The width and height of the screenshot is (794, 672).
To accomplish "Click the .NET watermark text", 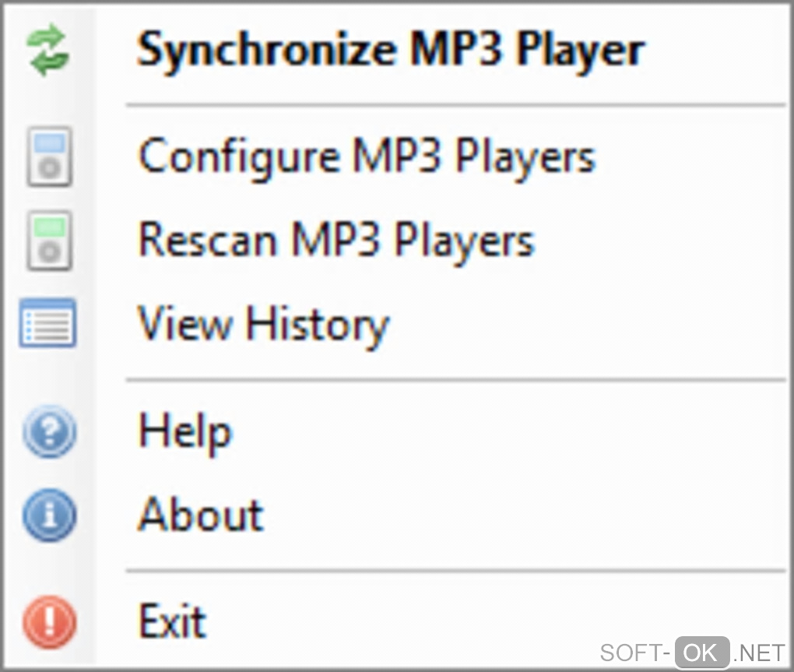I will coord(760,653).
